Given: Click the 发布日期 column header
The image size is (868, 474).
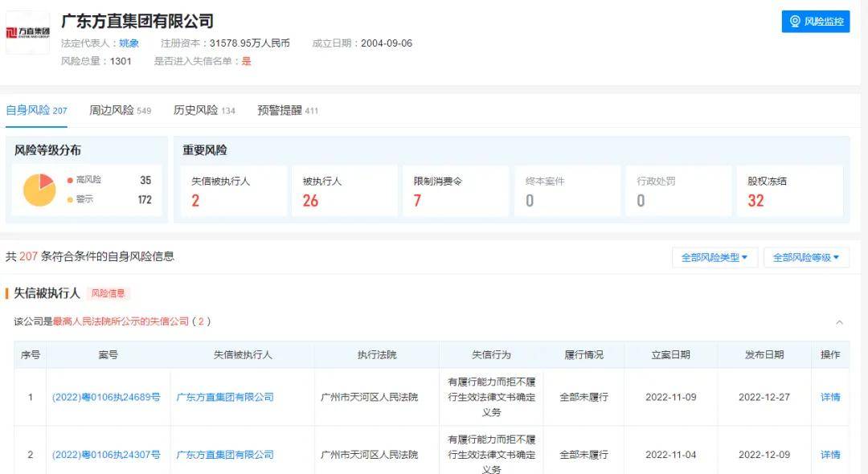Looking at the screenshot, I should 764,355.
